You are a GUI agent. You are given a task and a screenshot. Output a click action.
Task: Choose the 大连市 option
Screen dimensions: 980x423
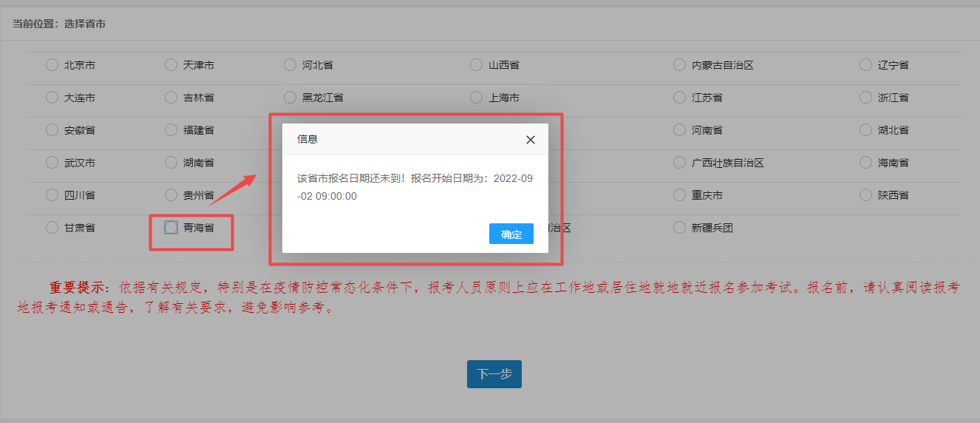52,98
